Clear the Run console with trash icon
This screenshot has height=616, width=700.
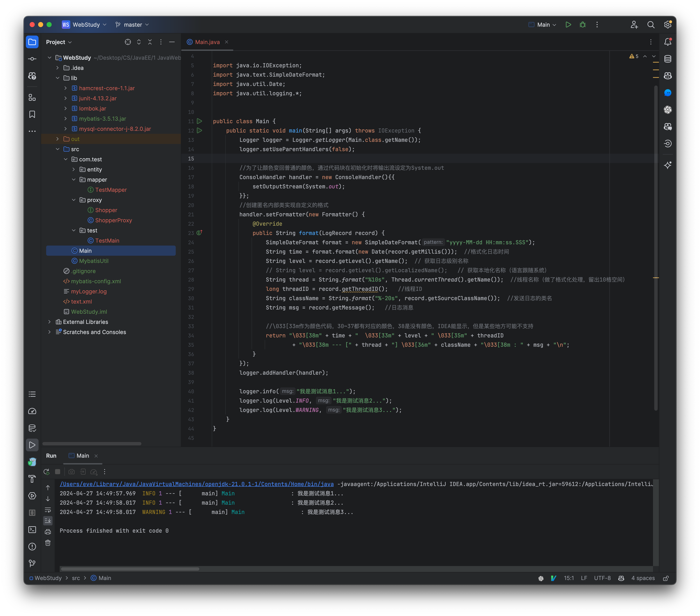pos(48,543)
